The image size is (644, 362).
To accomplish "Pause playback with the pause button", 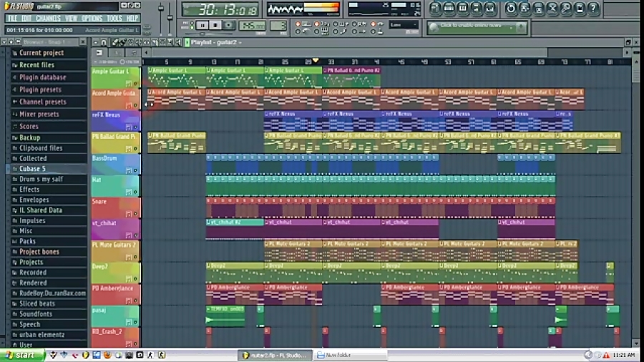I will (202, 26).
